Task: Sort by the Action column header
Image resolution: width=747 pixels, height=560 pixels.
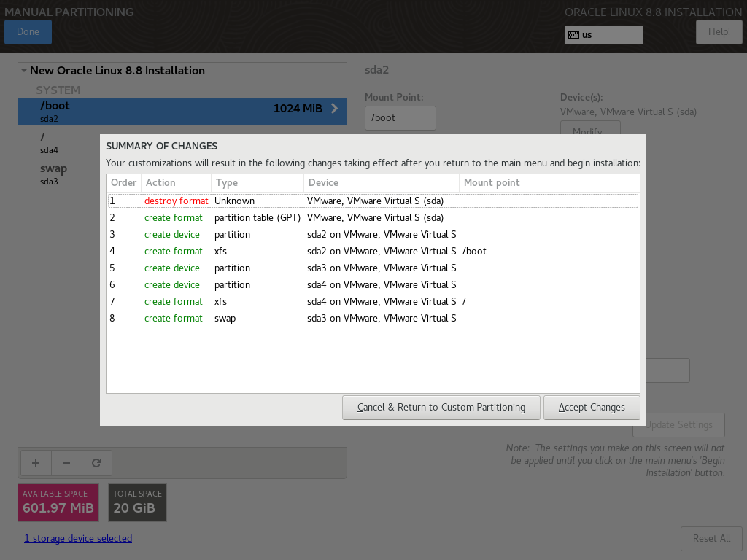Action: (x=176, y=183)
